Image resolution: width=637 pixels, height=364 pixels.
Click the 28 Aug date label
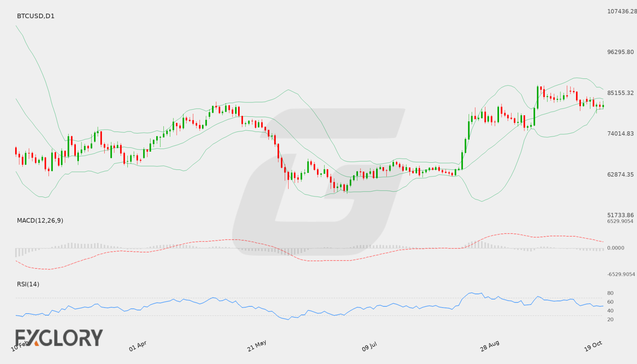(x=490, y=346)
